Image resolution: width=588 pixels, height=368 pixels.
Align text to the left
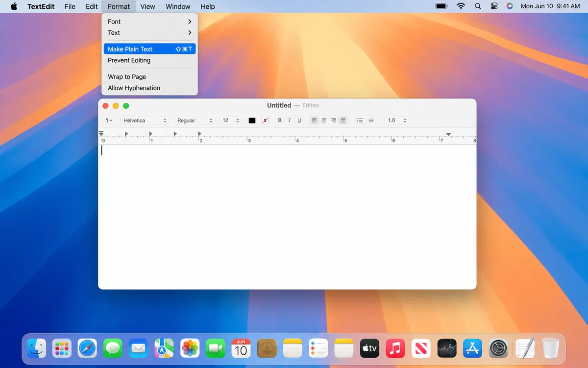tap(315, 121)
